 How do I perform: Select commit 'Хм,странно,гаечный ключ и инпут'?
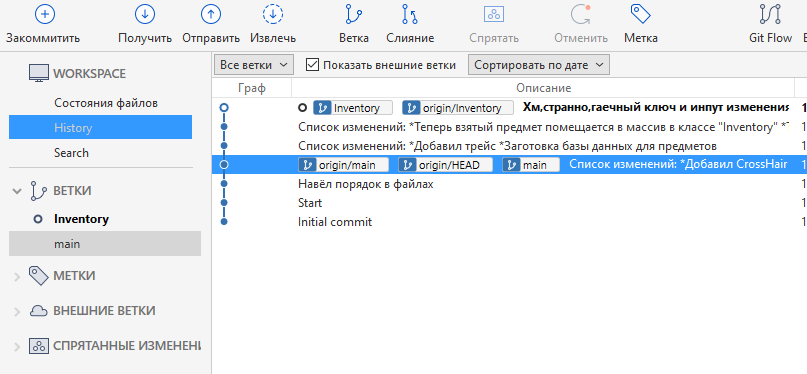click(x=655, y=108)
